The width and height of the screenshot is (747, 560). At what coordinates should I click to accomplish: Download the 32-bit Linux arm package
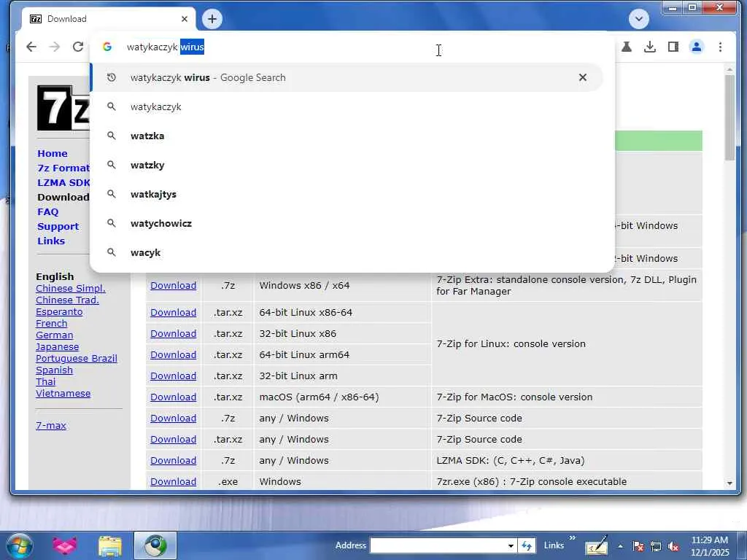coord(174,376)
